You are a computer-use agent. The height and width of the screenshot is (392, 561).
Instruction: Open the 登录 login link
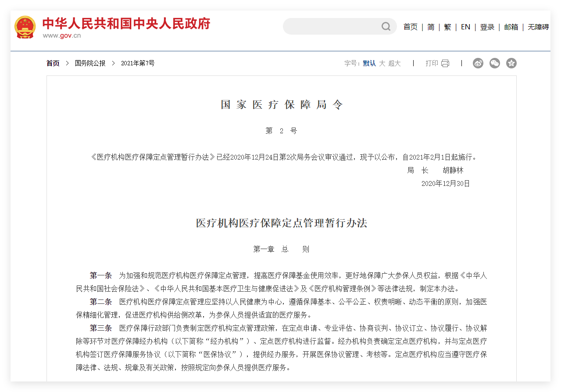[487, 27]
